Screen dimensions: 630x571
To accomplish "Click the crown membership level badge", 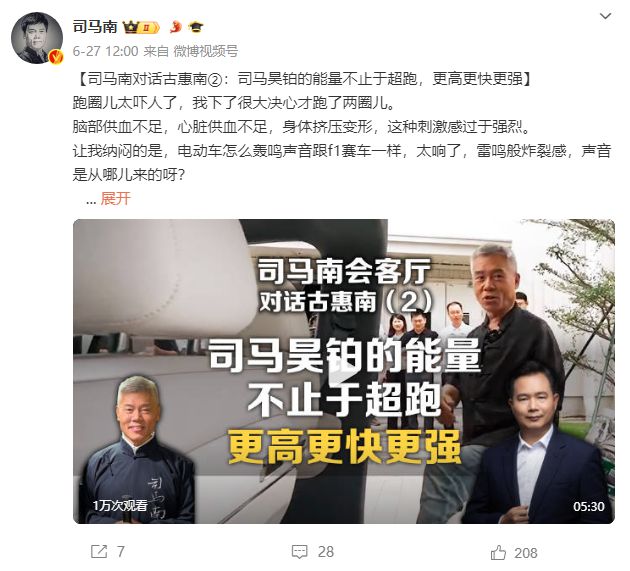I will tap(141, 27).
